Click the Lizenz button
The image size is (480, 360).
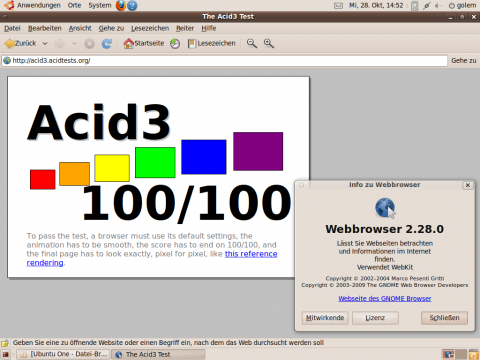(x=375, y=318)
